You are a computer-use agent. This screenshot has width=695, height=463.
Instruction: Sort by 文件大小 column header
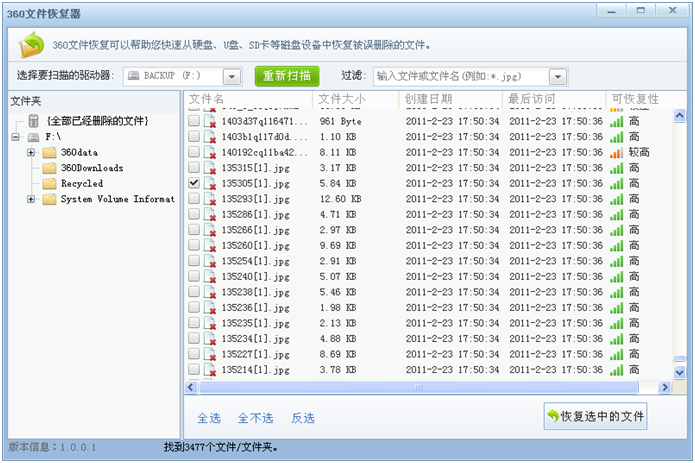pyautogui.click(x=341, y=99)
